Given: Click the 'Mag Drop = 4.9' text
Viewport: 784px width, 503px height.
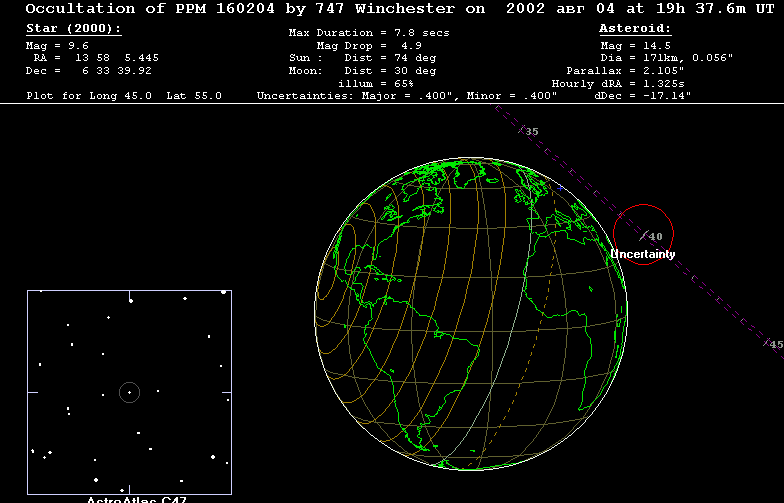Looking at the screenshot, I should tap(369, 46).
